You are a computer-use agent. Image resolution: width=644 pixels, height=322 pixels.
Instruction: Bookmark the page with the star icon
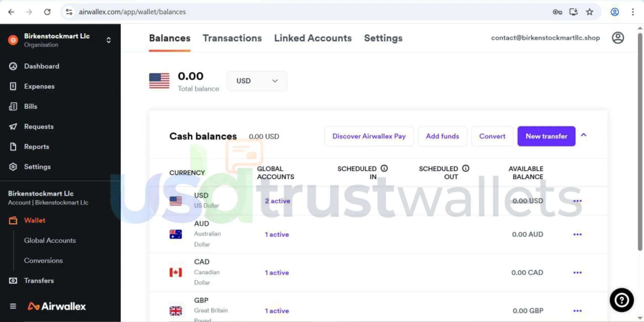tap(590, 12)
